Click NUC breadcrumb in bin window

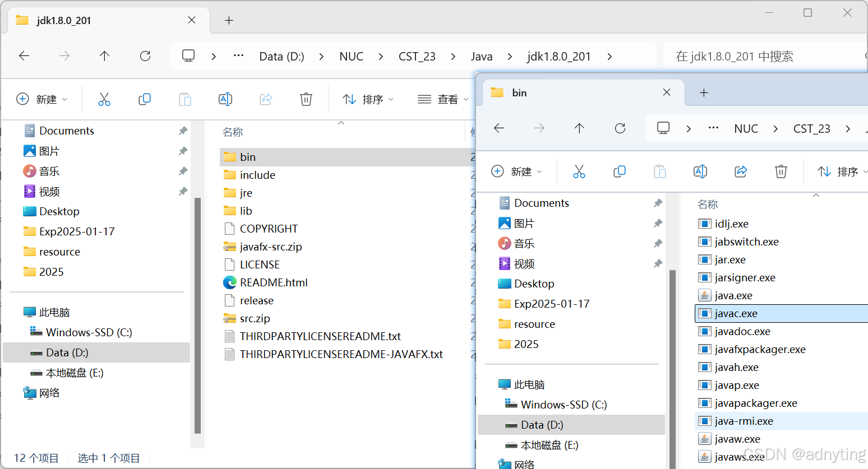[x=746, y=129]
